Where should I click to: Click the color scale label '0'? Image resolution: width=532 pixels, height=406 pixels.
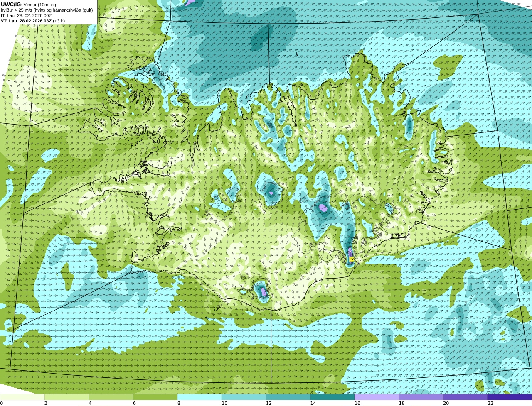[2, 403]
